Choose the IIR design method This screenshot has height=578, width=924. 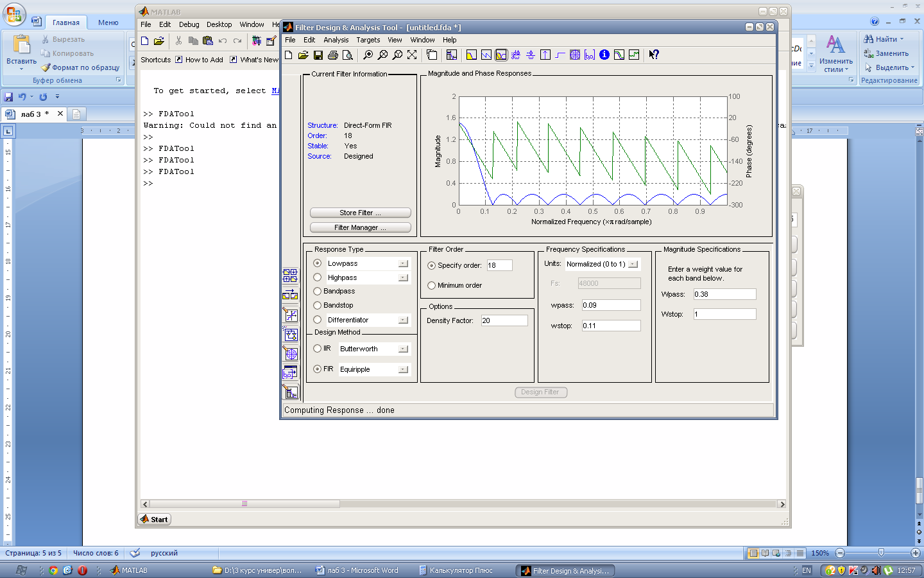point(318,349)
